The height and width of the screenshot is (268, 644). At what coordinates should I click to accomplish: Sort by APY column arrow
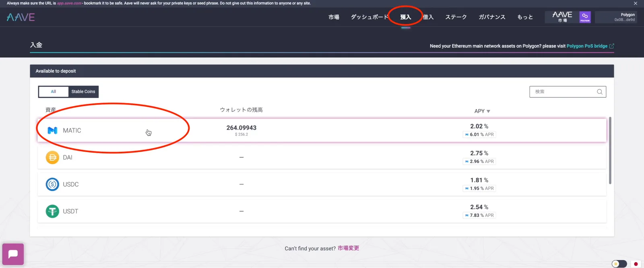488,111
